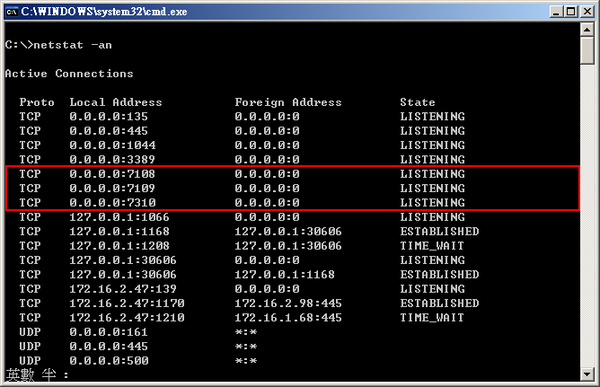Viewport: 600px width, 387px height.
Task: Click the scrollbar up arrow
Action: click(587, 29)
